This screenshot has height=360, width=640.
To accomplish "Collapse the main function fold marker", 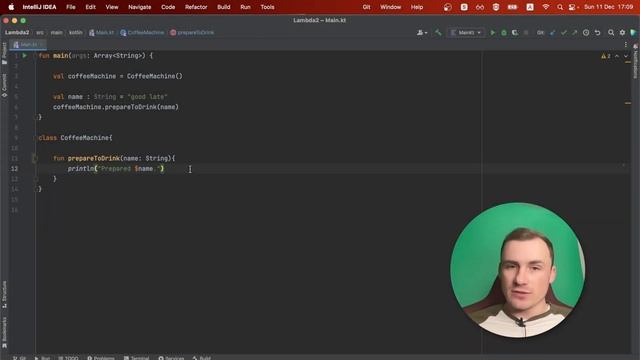I will click(36, 56).
